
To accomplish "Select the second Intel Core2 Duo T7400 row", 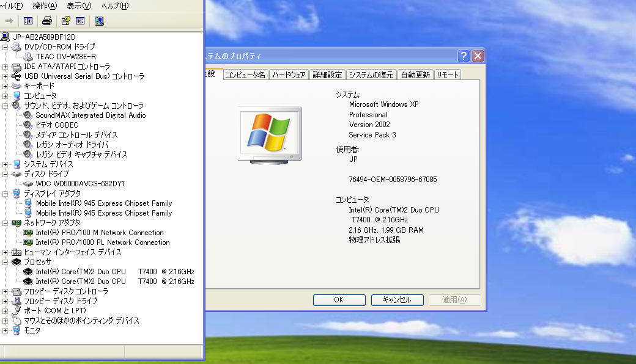I will coord(115,282).
